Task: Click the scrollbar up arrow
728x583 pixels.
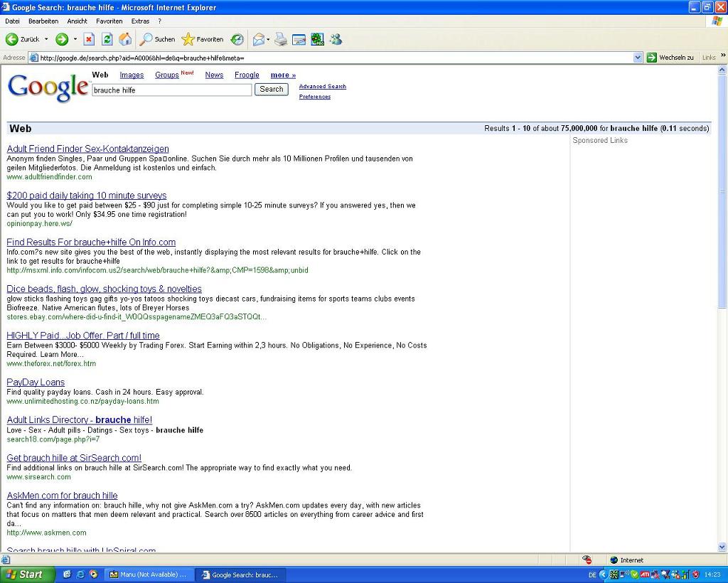Action: (722, 70)
